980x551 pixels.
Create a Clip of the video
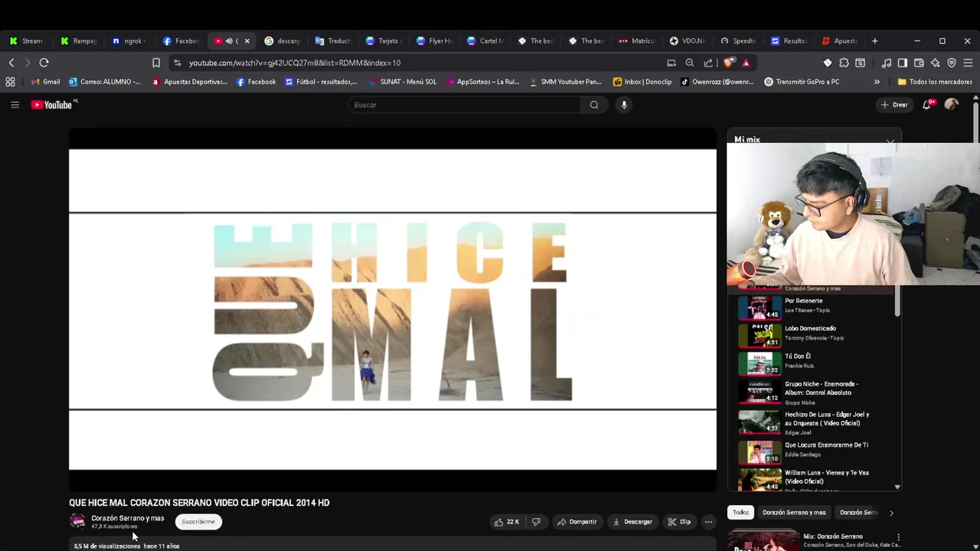click(x=678, y=522)
